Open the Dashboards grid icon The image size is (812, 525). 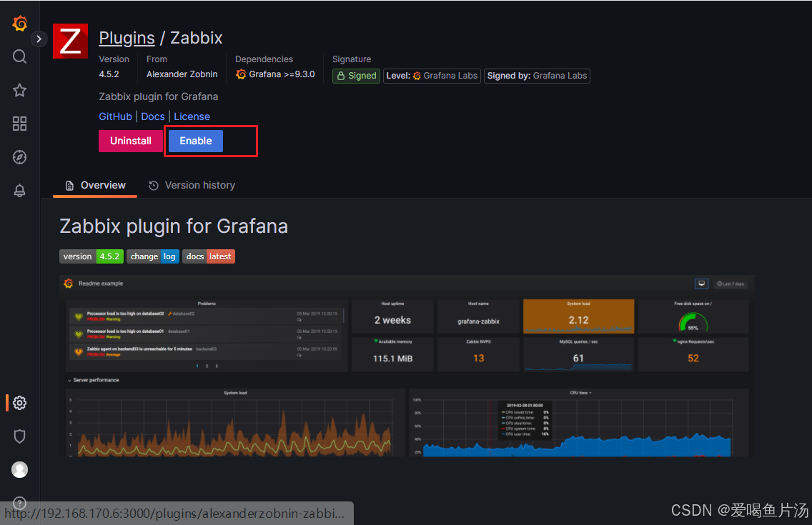click(x=20, y=124)
